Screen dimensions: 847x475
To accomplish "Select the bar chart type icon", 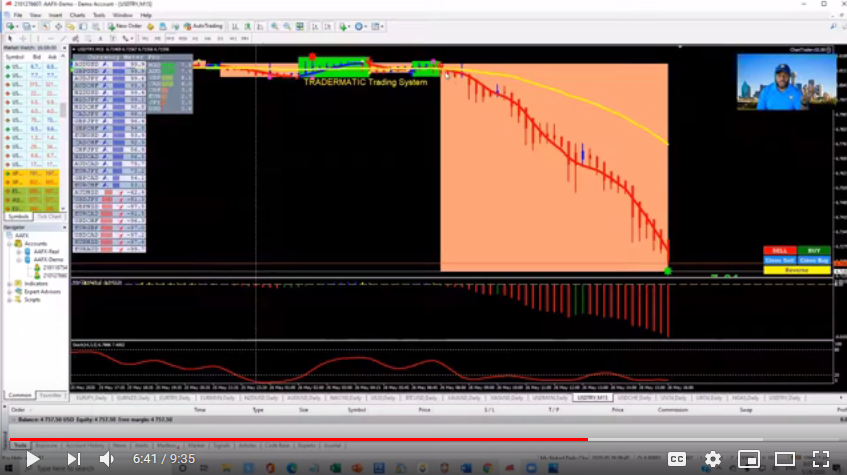I will 235,26.
